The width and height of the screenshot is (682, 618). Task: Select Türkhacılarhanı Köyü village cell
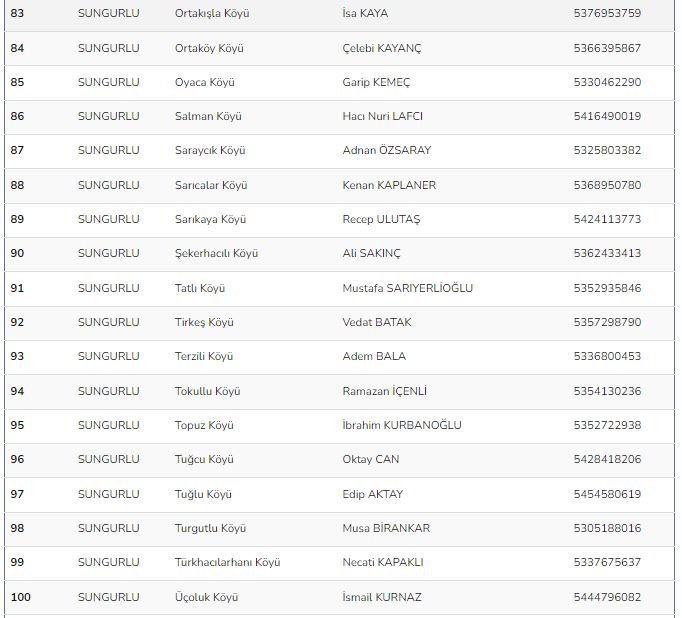[x=227, y=562]
